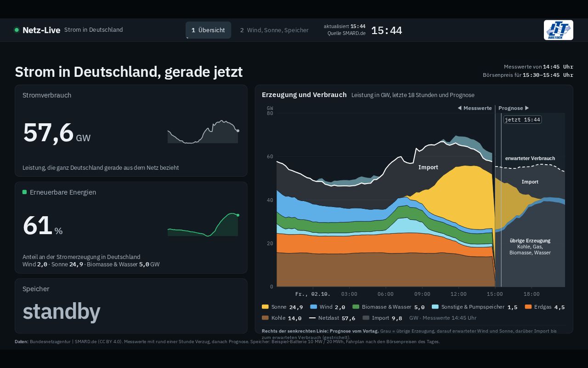Click the Netz-Live title
The height and width of the screenshot is (368, 588).
pyautogui.click(x=41, y=30)
